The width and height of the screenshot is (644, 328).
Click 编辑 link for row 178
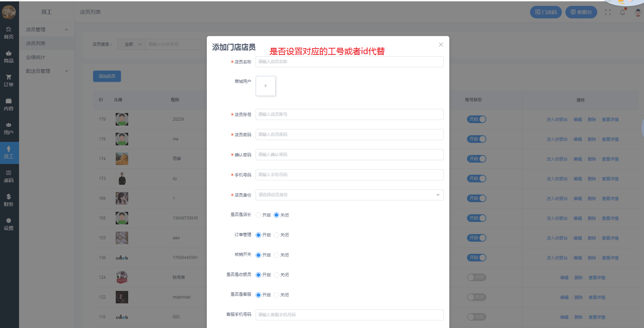click(577, 139)
